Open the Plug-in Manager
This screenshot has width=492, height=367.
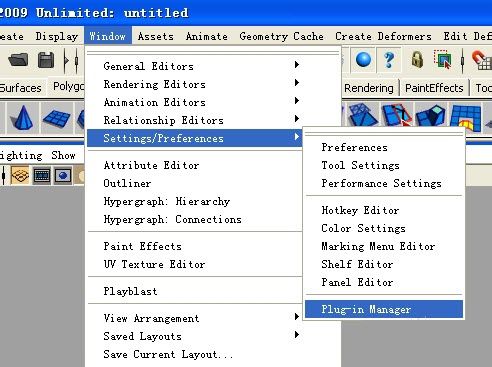pos(384,309)
